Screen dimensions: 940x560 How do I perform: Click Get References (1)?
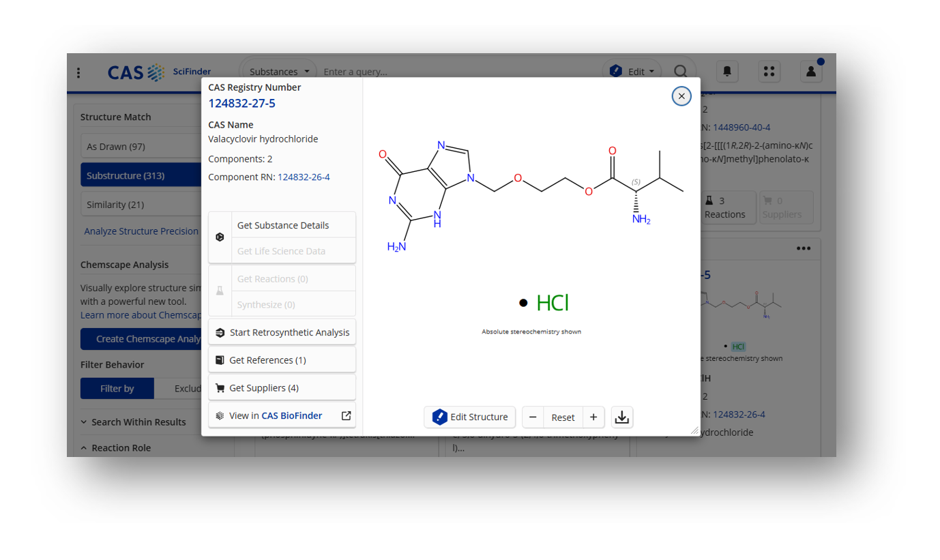(282, 360)
